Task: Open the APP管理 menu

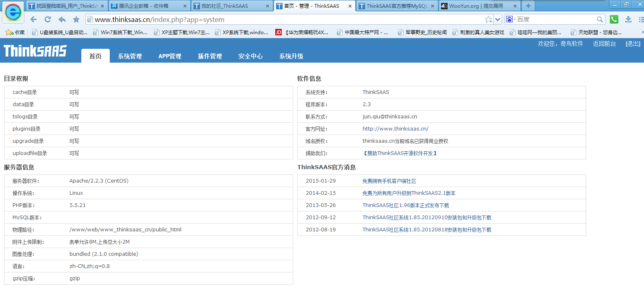Action: click(x=170, y=56)
